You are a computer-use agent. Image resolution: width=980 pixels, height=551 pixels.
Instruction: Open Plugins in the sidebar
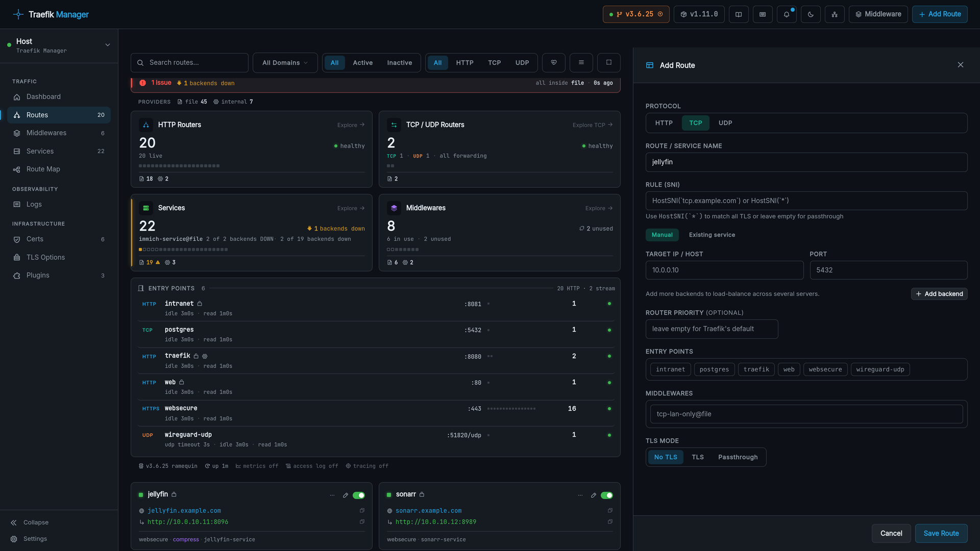59,275
